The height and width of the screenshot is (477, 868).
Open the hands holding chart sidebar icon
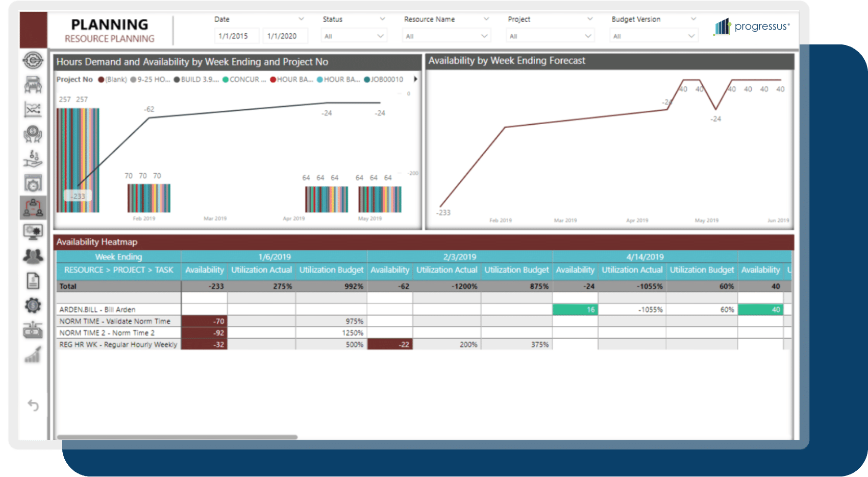[33, 85]
